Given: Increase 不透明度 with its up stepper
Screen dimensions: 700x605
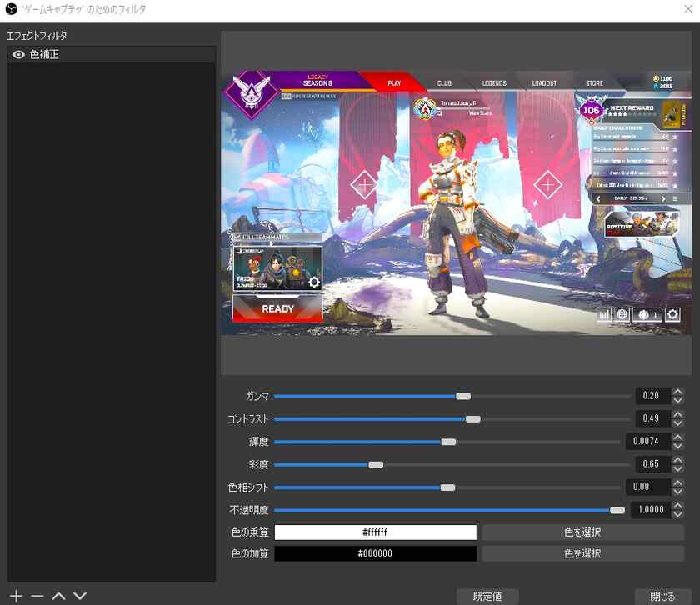Looking at the screenshot, I should pos(677,506).
